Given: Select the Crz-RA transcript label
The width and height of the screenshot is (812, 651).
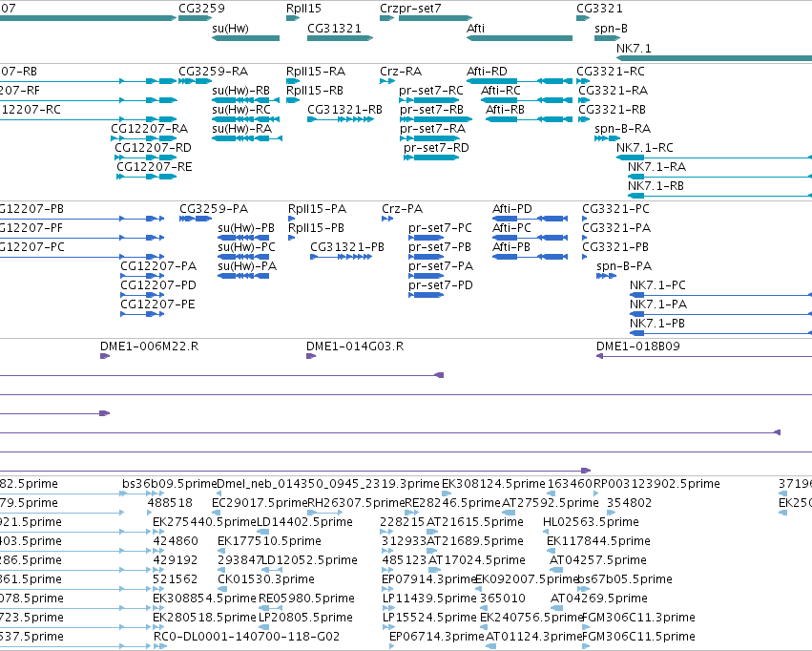Looking at the screenshot, I should 401,72.
